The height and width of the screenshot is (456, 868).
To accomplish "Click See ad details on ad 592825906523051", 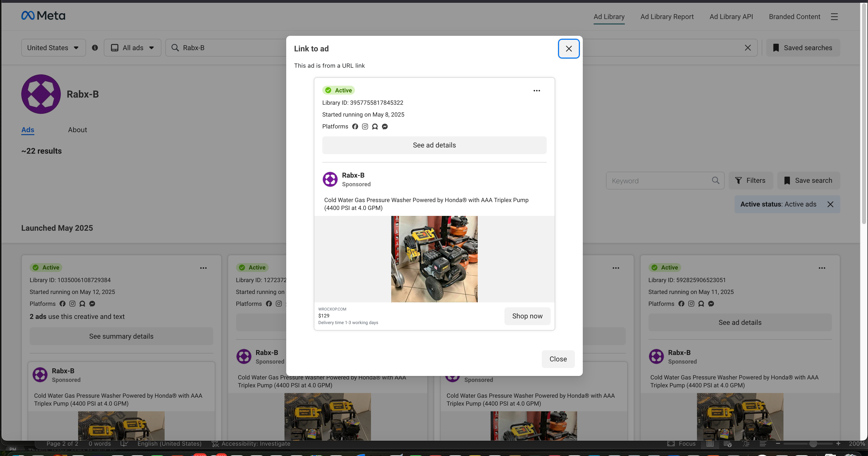I will (x=740, y=322).
